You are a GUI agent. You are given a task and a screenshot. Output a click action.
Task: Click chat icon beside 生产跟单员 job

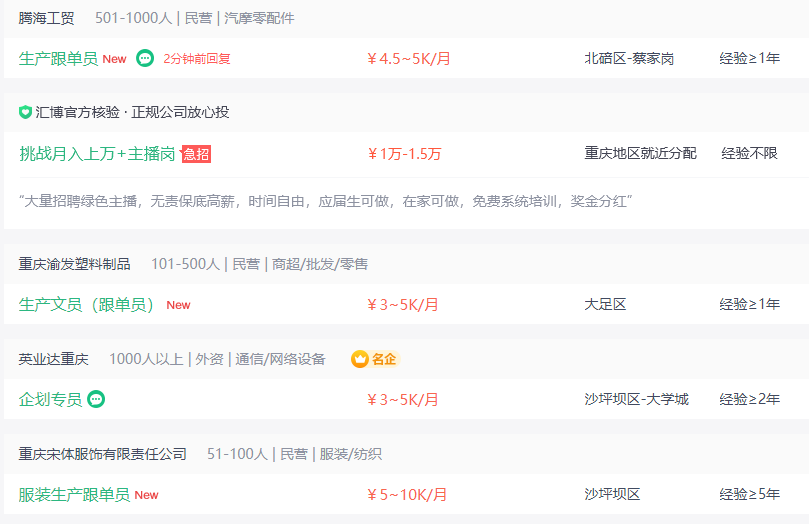145,58
